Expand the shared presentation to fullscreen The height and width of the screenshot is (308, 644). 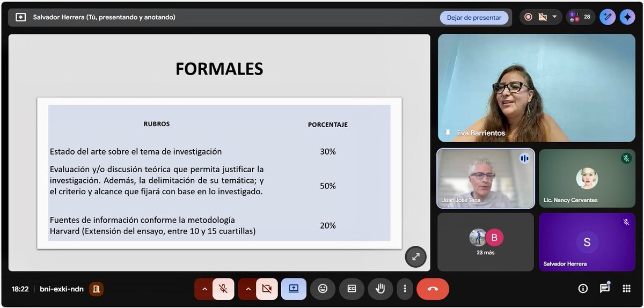415,256
